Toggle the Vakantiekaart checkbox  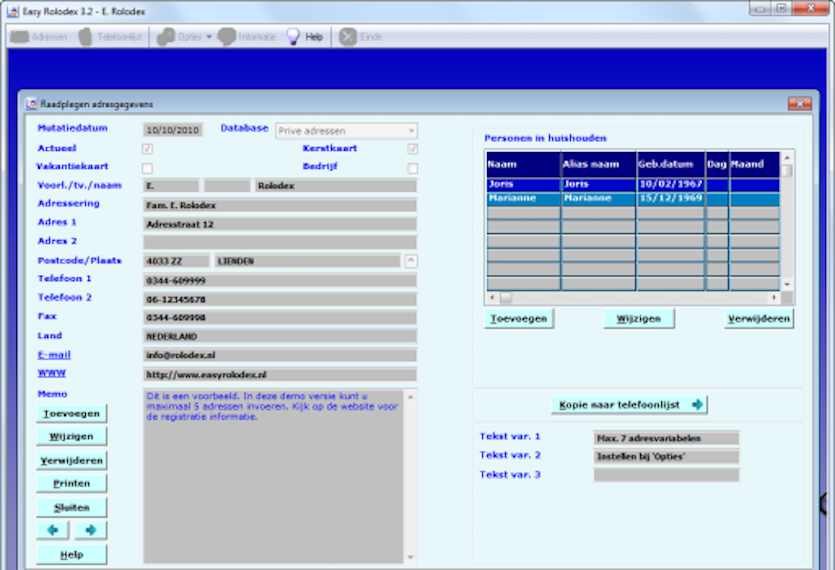[x=148, y=168]
